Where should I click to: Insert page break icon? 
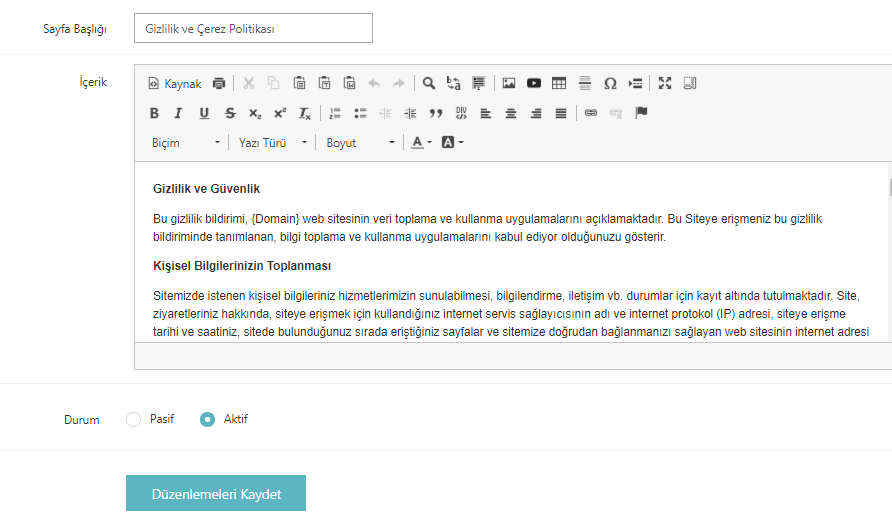[635, 84]
